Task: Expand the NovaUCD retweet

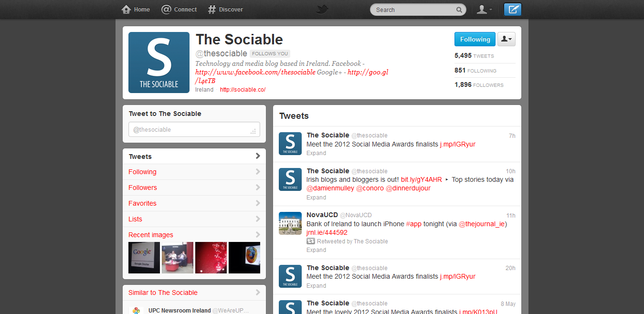Action: click(316, 250)
